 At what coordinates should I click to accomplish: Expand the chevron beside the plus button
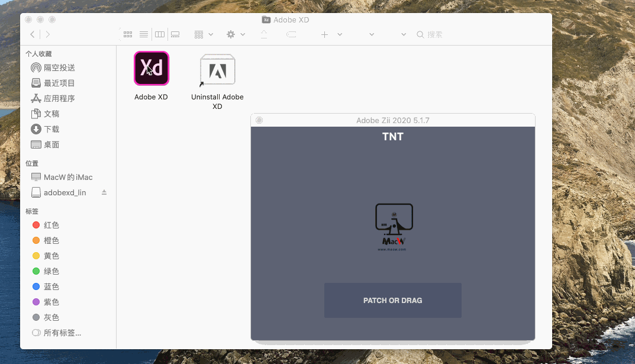[x=340, y=34]
